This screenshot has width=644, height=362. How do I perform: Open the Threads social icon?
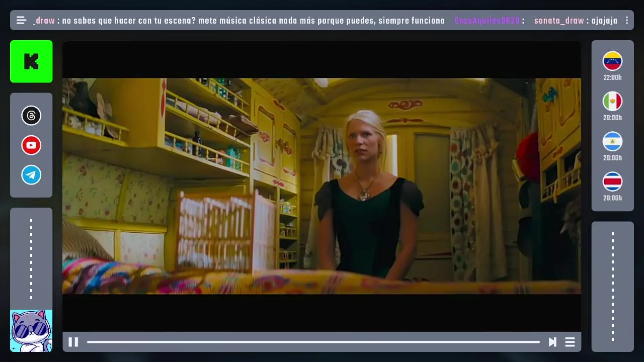click(31, 116)
